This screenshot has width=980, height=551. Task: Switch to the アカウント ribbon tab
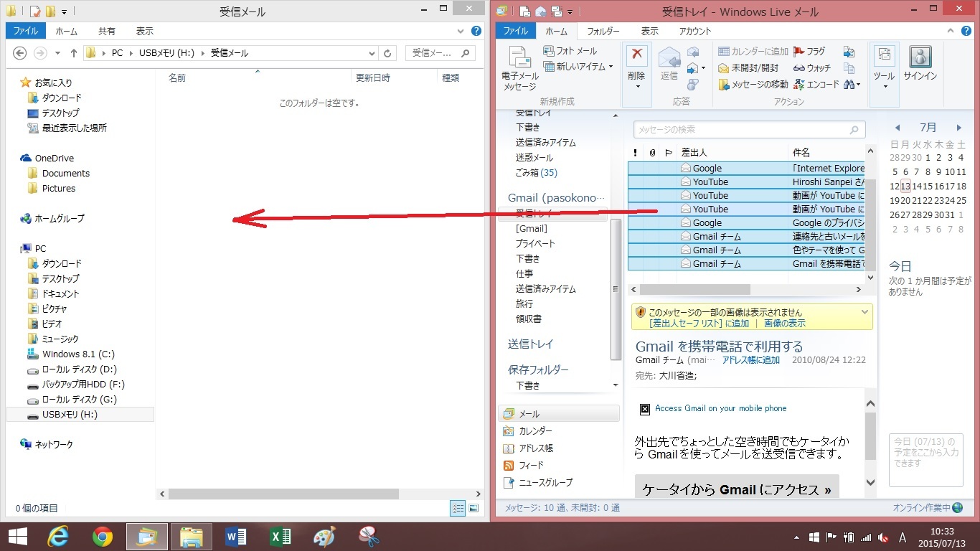(x=695, y=31)
